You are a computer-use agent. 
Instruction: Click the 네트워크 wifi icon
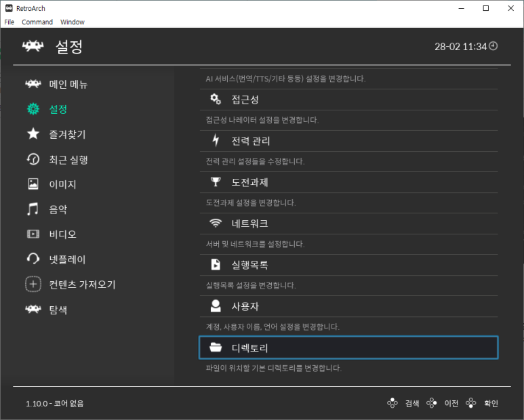216,223
